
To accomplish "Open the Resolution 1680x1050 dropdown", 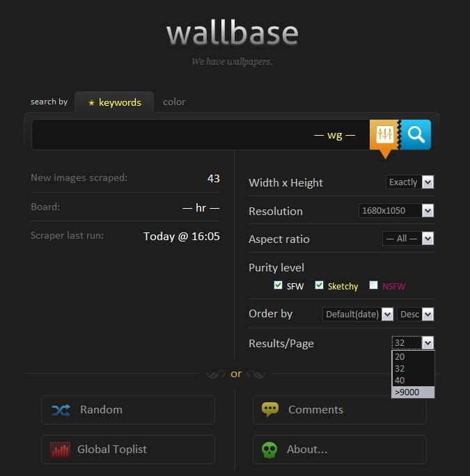I will [396, 210].
